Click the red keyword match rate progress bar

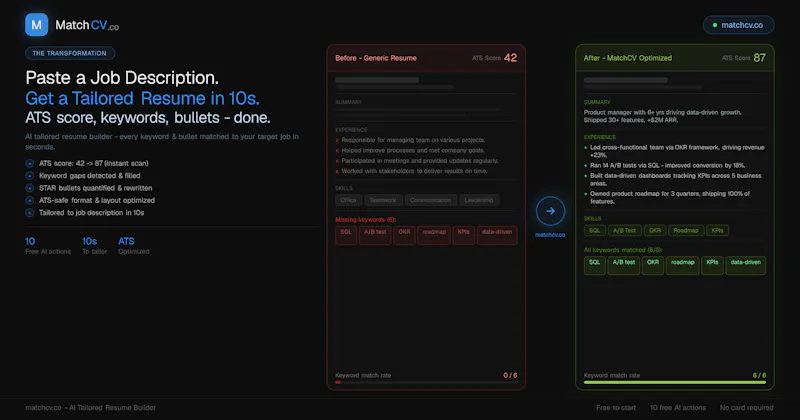tap(426, 382)
